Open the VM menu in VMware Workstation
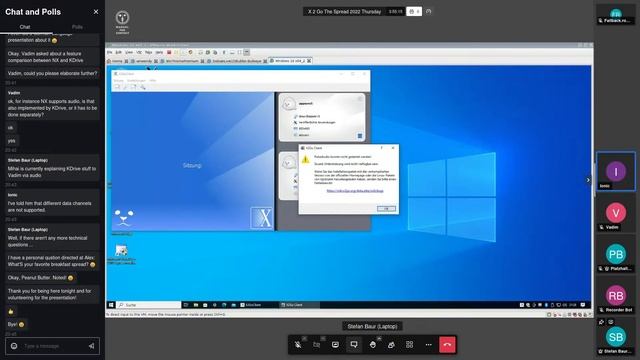Screen dimensions: 640x360 pos(139,52)
